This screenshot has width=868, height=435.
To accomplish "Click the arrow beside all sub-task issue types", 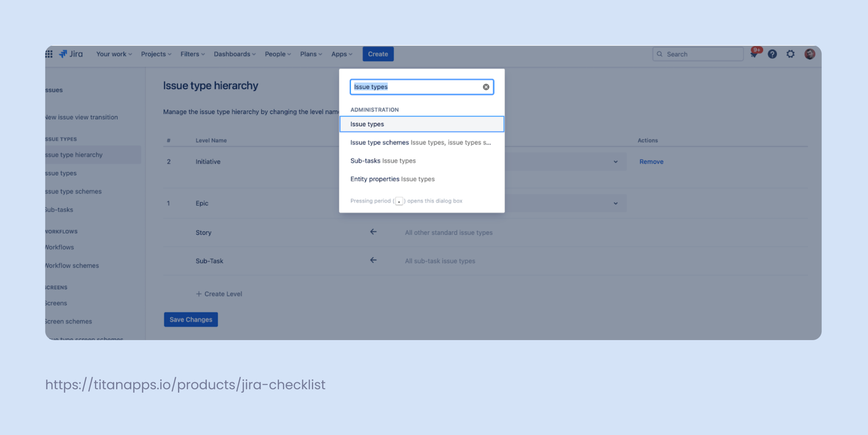I will pos(373,260).
